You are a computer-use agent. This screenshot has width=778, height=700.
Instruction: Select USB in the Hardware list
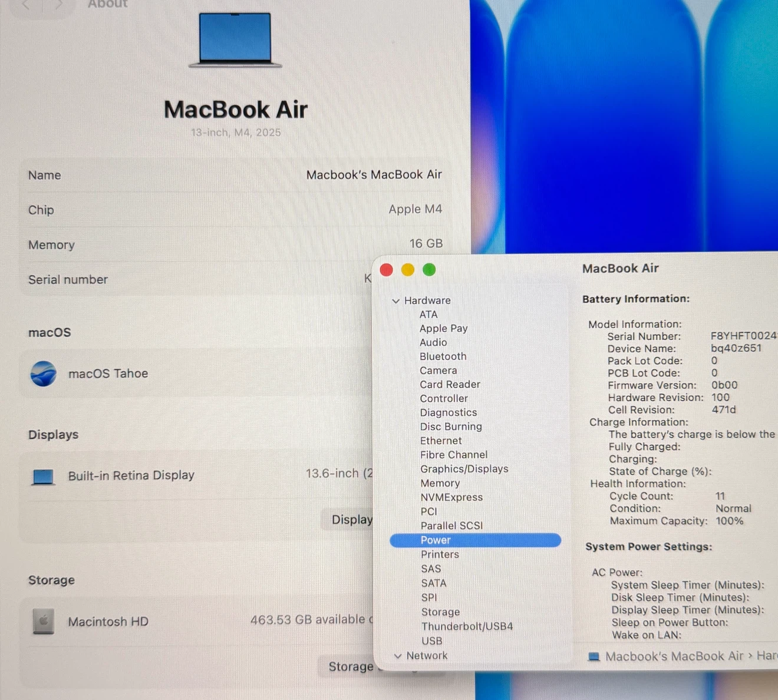[431, 641]
